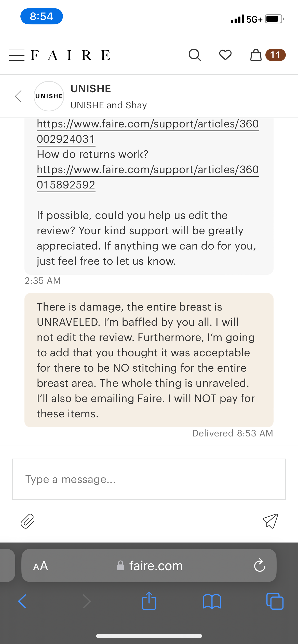Open the Faire hamburger menu
The image size is (298, 644).
17,55
